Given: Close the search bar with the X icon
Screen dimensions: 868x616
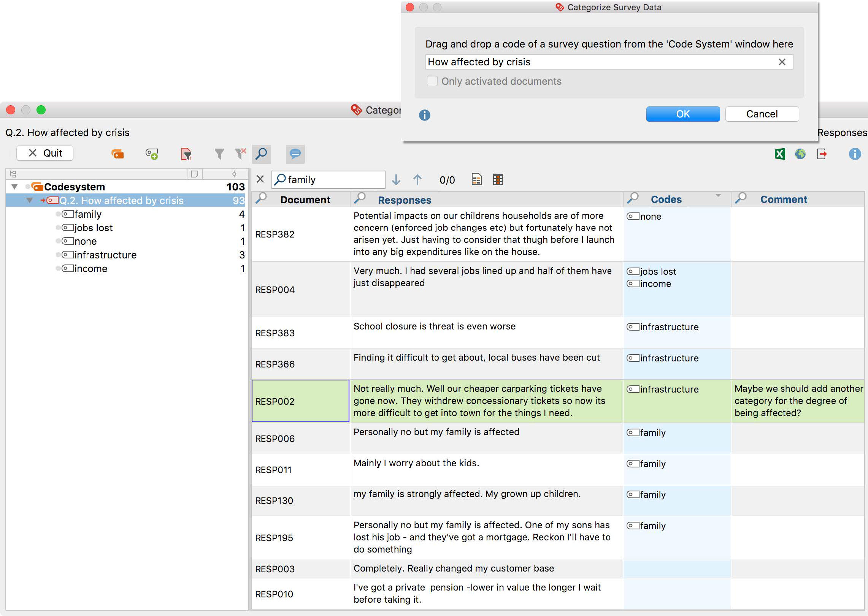Looking at the screenshot, I should click(x=260, y=179).
